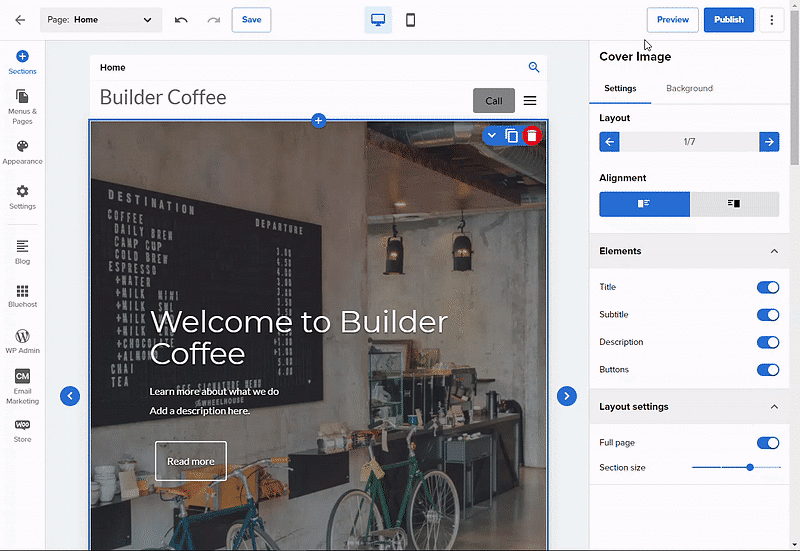Go to previous section layout with left arrow

click(x=70, y=396)
